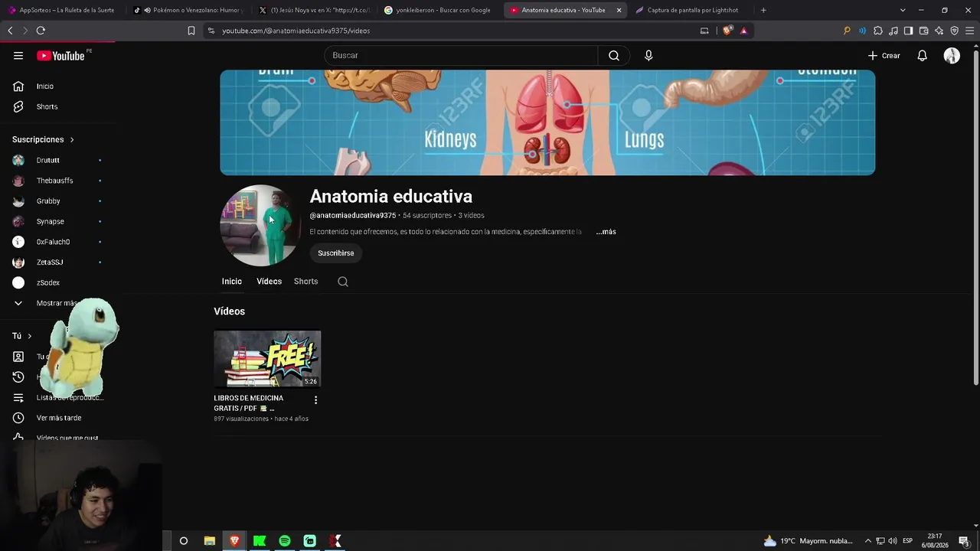Reload the current page
The image size is (980, 551).
click(x=41, y=31)
